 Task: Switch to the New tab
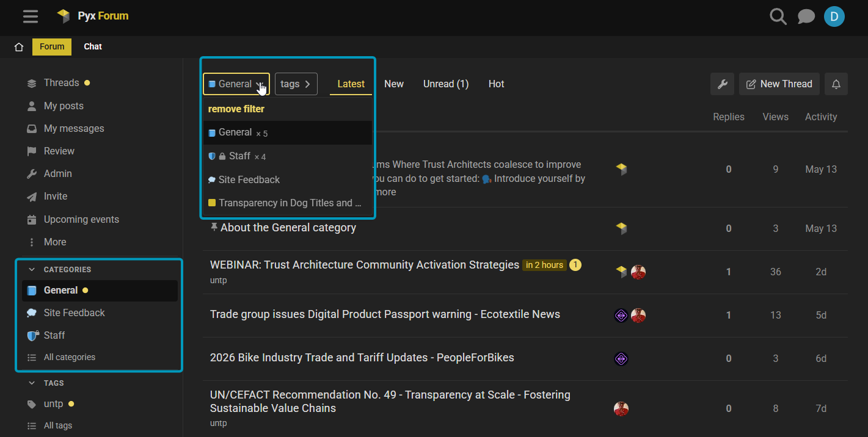coord(394,84)
